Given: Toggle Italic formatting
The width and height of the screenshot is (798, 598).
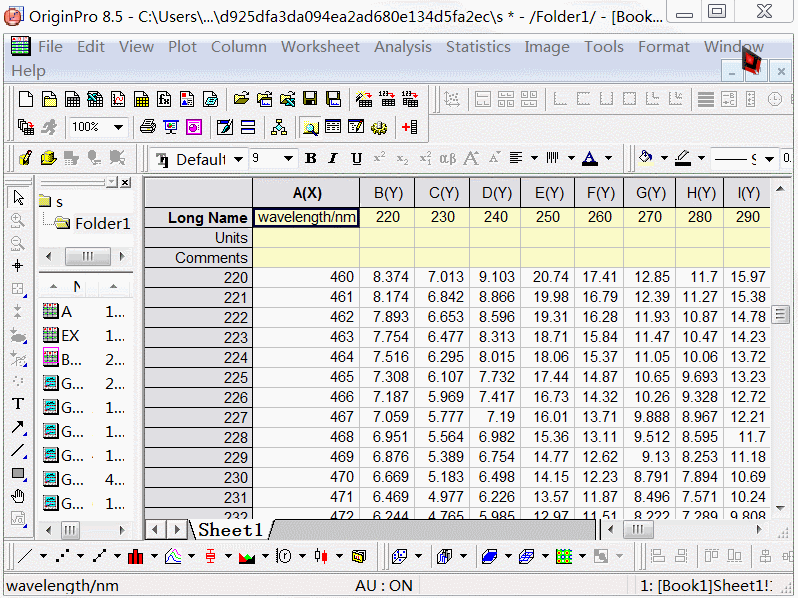Looking at the screenshot, I should [x=334, y=159].
